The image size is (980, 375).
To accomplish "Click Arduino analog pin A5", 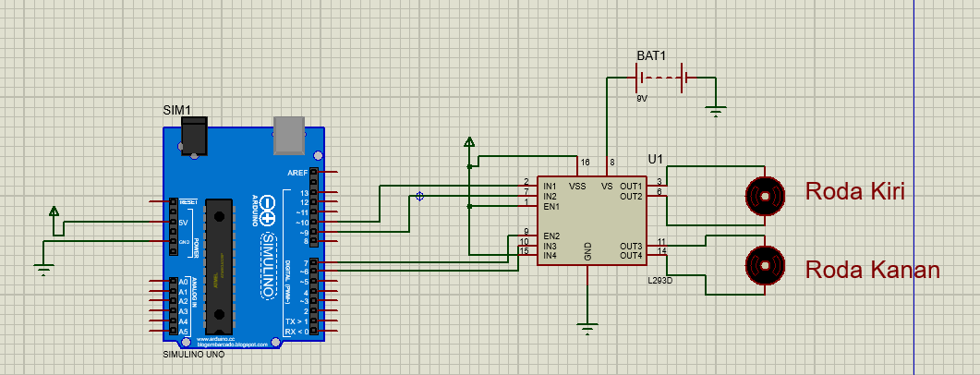I will (172, 332).
